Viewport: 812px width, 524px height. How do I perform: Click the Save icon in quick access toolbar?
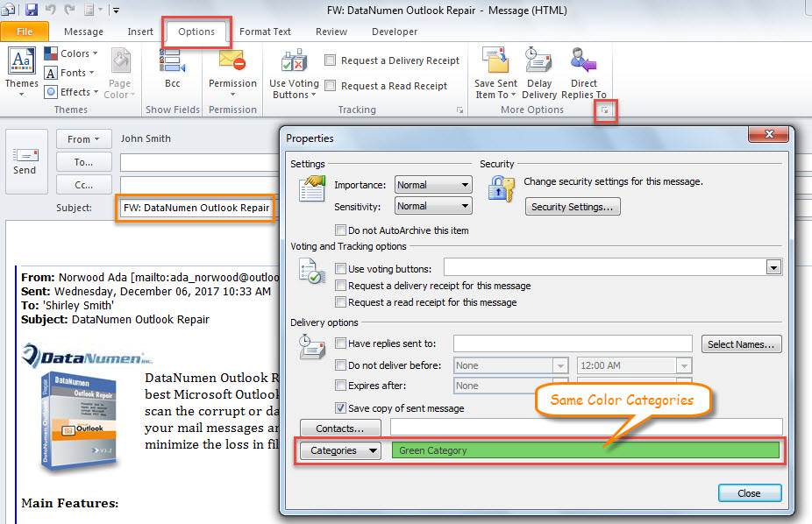31,10
